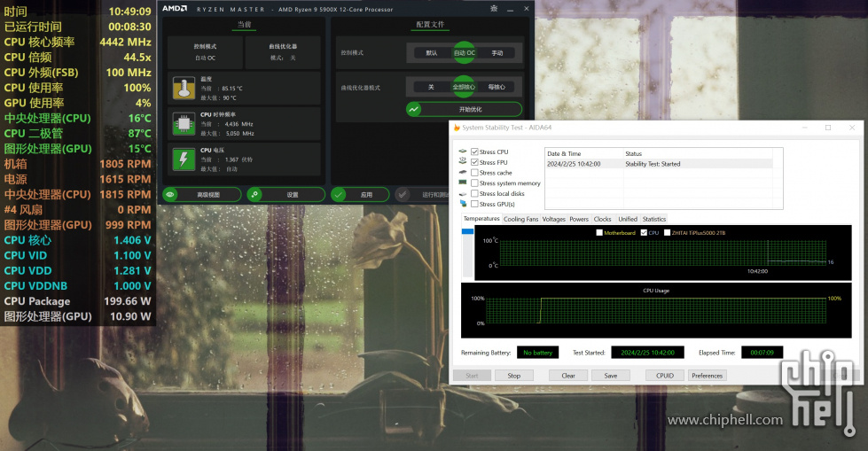Uncheck the Stress FPU checkbox
This screenshot has width=868, height=451.
pyautogui.click(x=474, y=162)
